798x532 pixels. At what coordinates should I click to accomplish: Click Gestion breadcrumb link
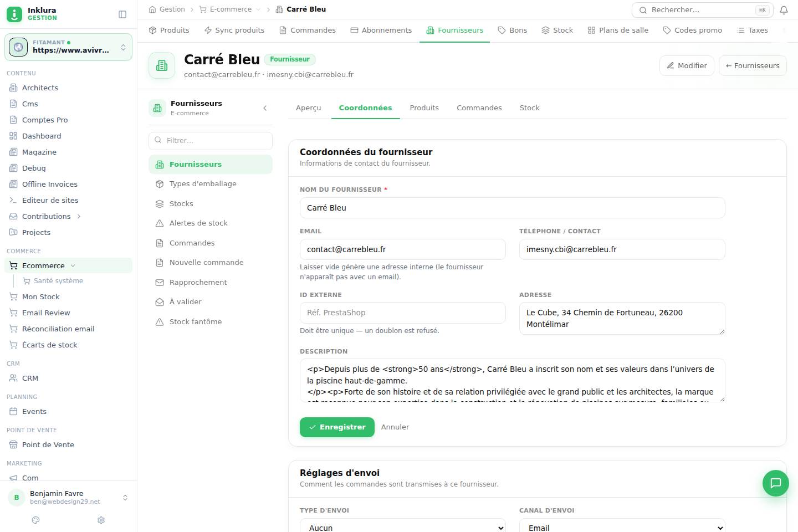[x=167, y=9]
